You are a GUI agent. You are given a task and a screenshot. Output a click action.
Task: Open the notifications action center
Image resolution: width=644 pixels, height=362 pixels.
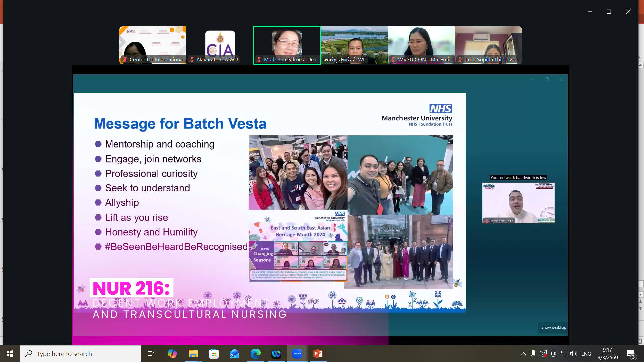pyautogui.click(x=631, y=354)
